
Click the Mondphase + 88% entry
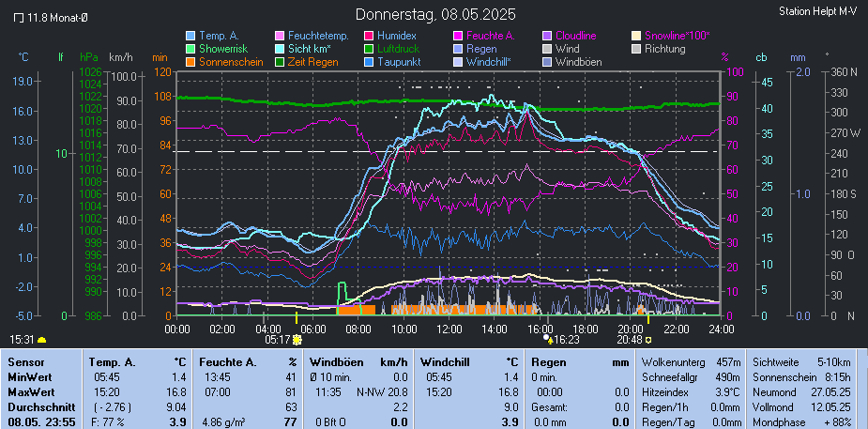(x=801, y=421)
